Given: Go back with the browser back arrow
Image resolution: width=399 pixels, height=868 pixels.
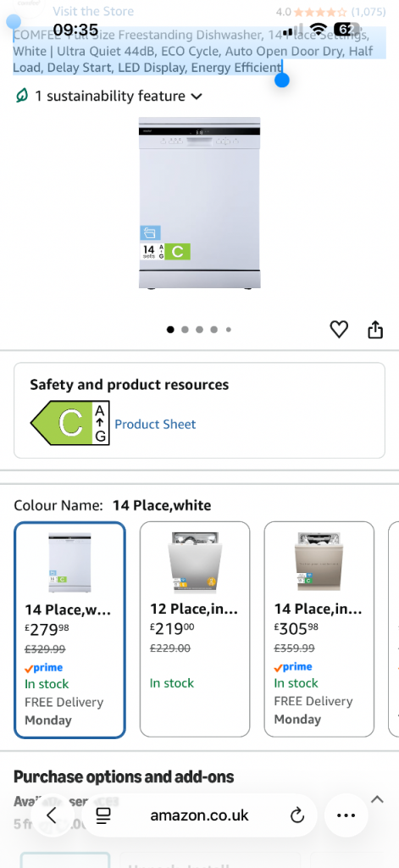Looking at the screenshot, I should 52,815.
